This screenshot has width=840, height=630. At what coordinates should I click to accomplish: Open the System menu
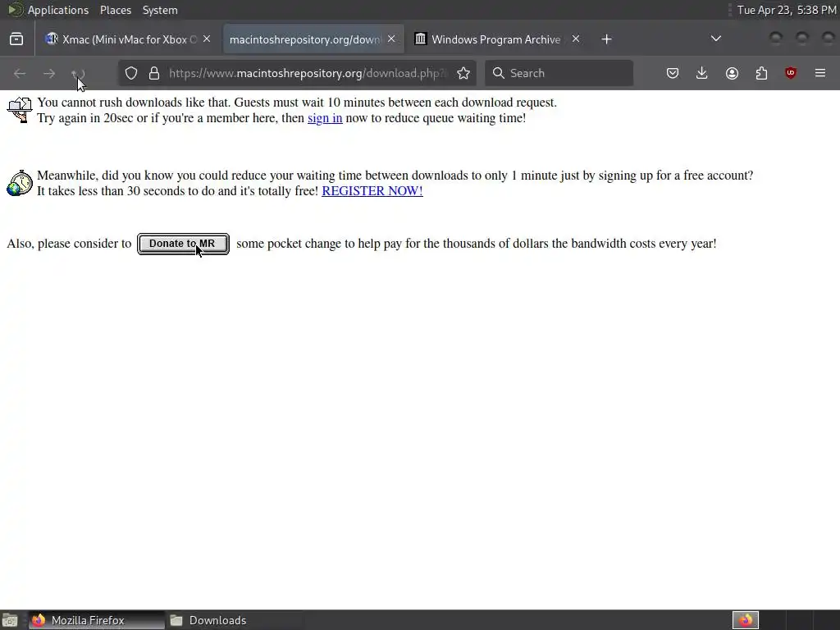pyautogui.click(x=160, y=10)
